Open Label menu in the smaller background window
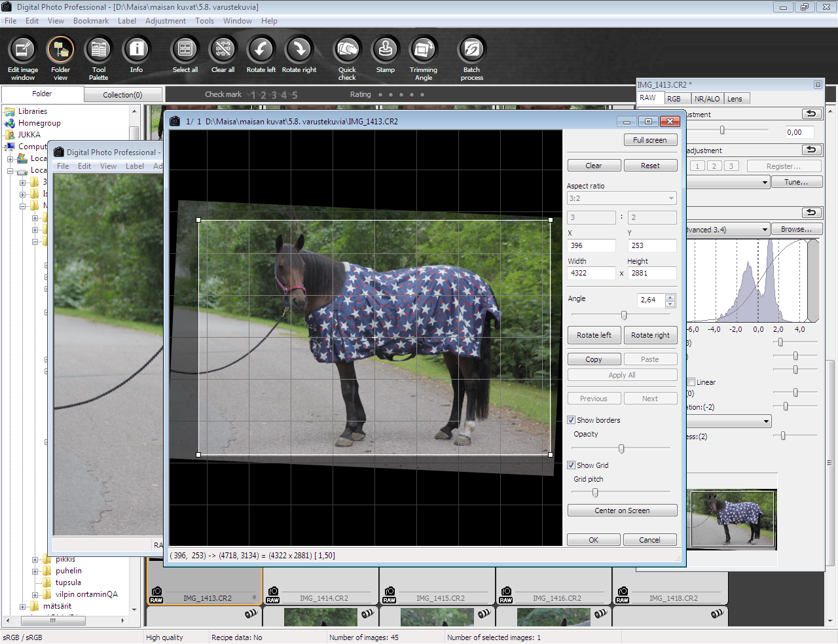This screenshot has height=644, width=838. pyautogui.click(x=135, y=166)
